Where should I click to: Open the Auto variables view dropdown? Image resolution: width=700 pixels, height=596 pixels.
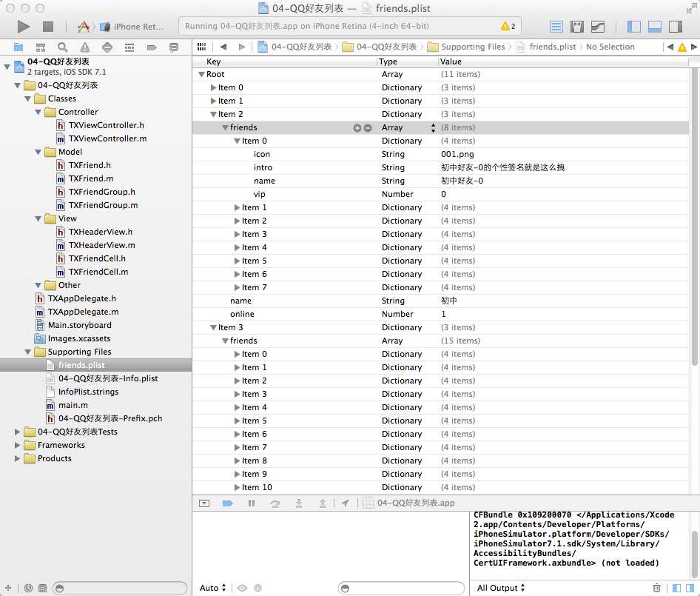[x=212, y=589]
